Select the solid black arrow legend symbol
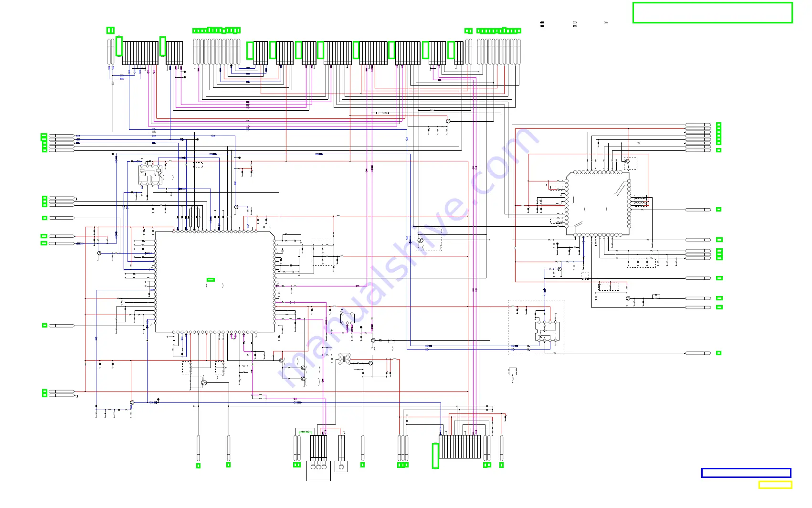 point(542,23)
